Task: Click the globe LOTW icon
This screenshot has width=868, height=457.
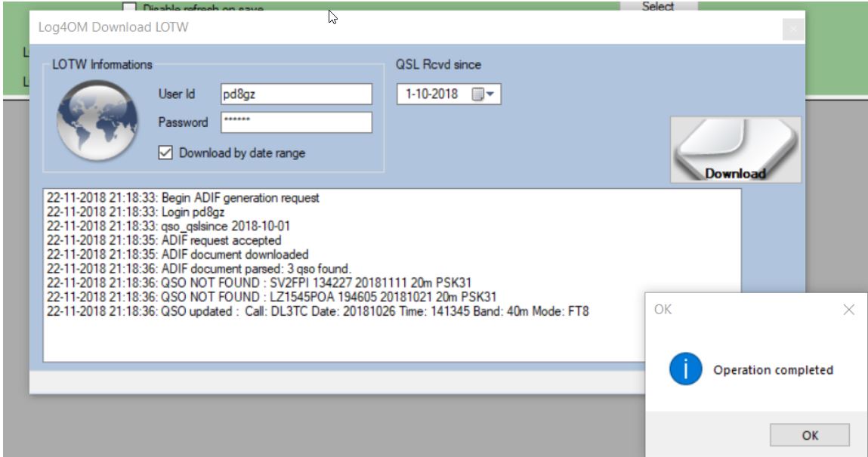Action: (x=97, y=121)
